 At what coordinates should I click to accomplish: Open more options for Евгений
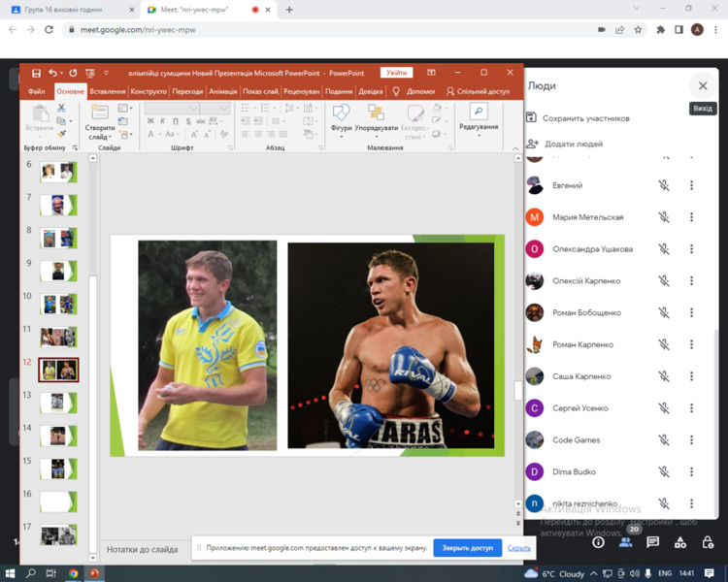coord(692,185)
